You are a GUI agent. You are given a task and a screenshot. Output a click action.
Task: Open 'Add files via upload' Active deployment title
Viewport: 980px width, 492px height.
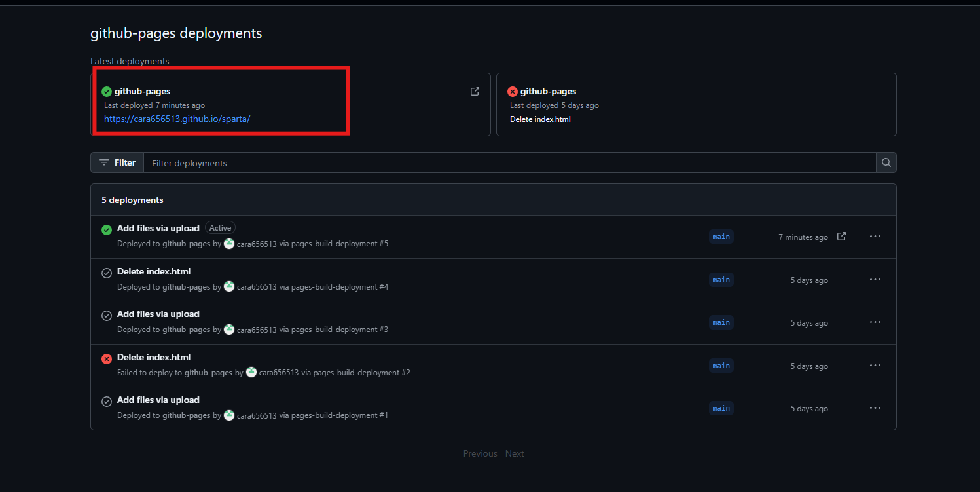(x=158, y=228)
